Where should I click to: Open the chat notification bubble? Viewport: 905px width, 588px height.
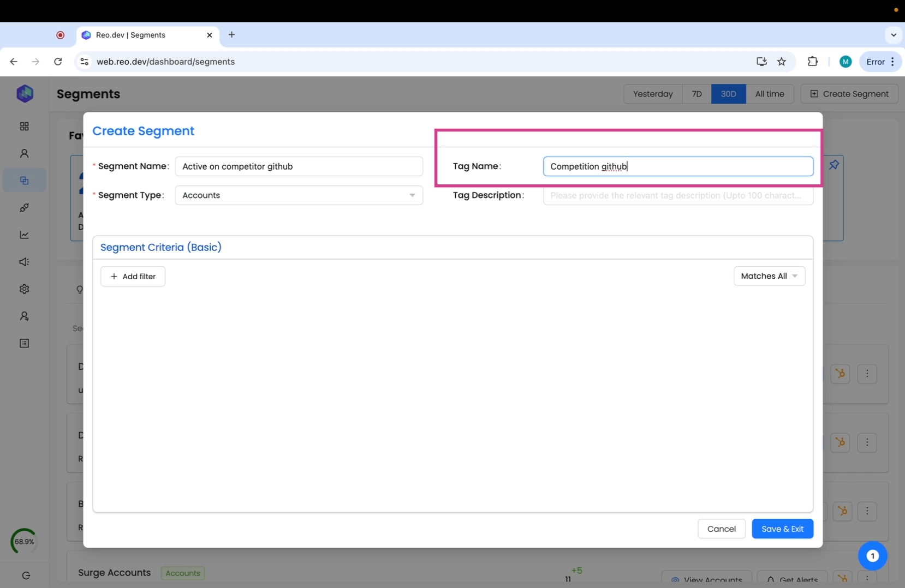click(x=872, y=556)
